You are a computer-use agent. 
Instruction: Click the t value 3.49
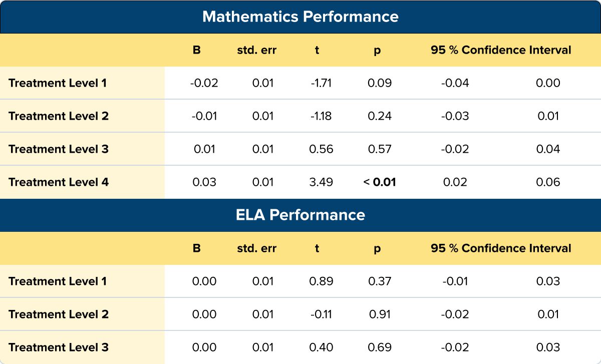(322, 182)
